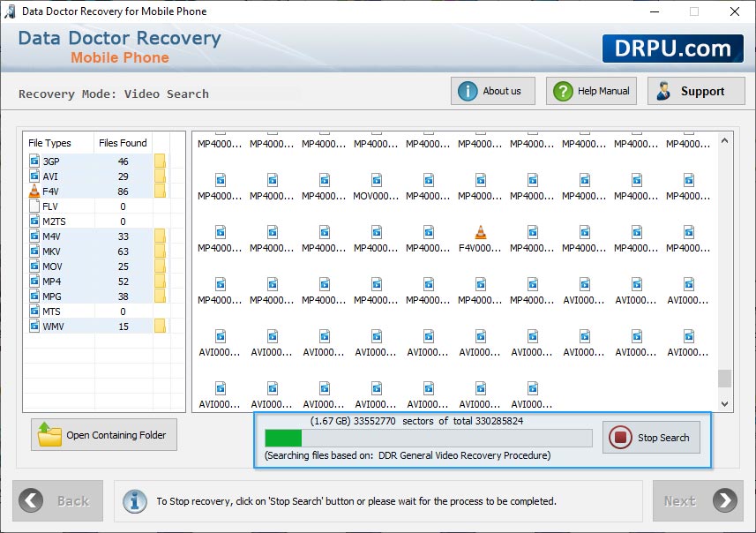Click the Back arrow icon

[31, 500]
